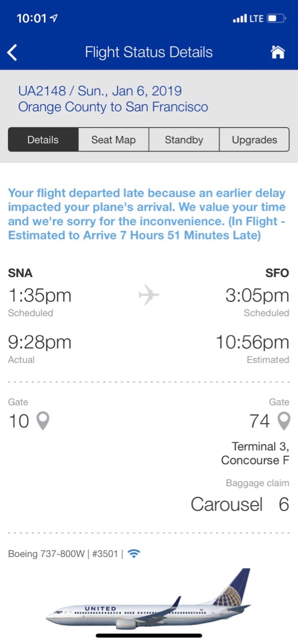Viewport: 298px width, 644px height.
Task: Tap the LTE signal status indicator
Action: click(248, 19)
